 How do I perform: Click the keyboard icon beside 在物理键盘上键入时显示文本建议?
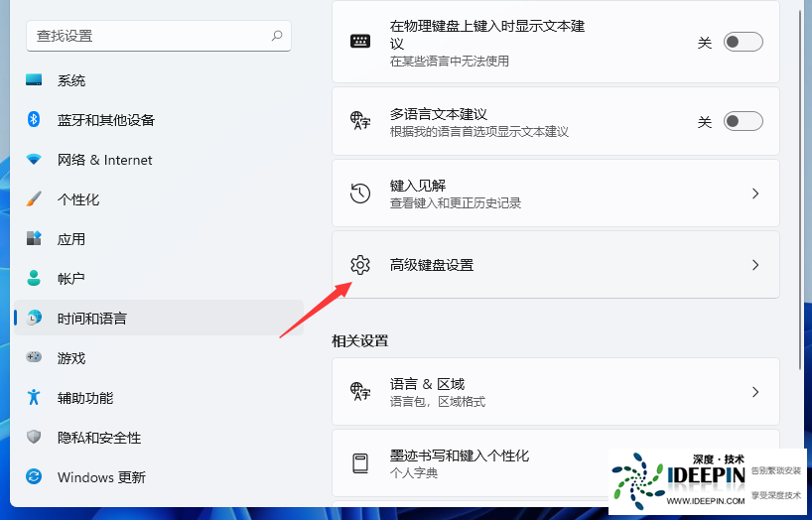(x=360, y=42)
